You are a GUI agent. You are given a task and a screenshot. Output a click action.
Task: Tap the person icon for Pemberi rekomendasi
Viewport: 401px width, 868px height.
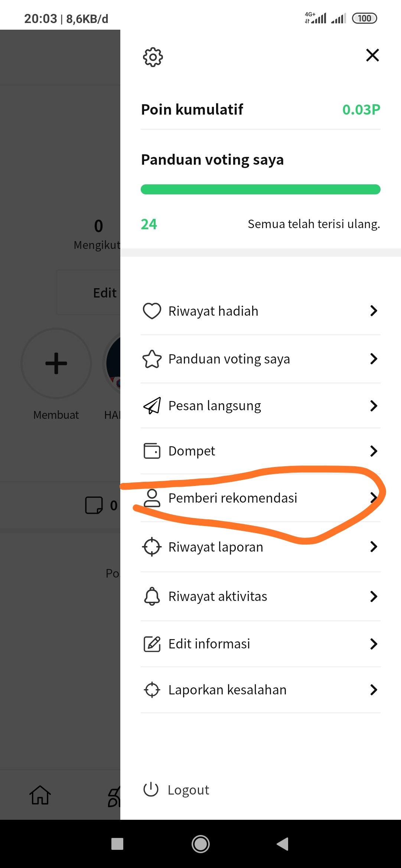coord(152,498)
